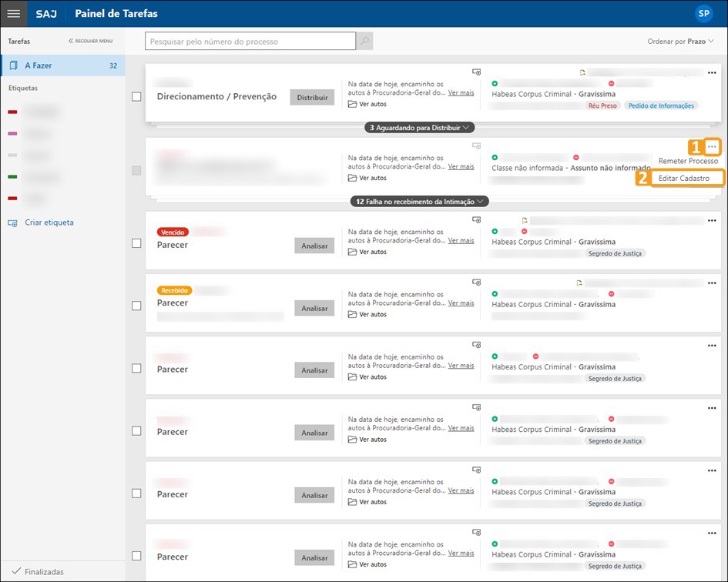Open the SP user avatar

point(703,13)
